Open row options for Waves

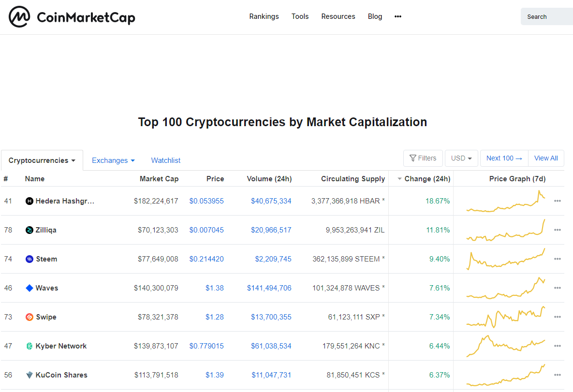click(x=558, y=288)
